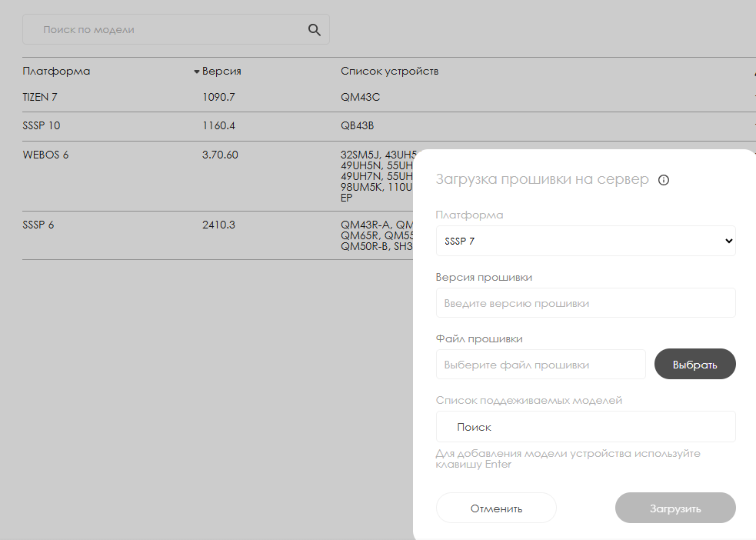Click the info icon beside the dialog title
Screen dimensions: 756x540
664,180
